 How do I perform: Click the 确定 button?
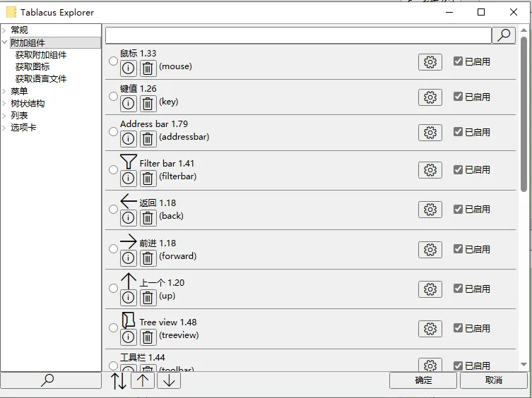[x=423, y=380]
